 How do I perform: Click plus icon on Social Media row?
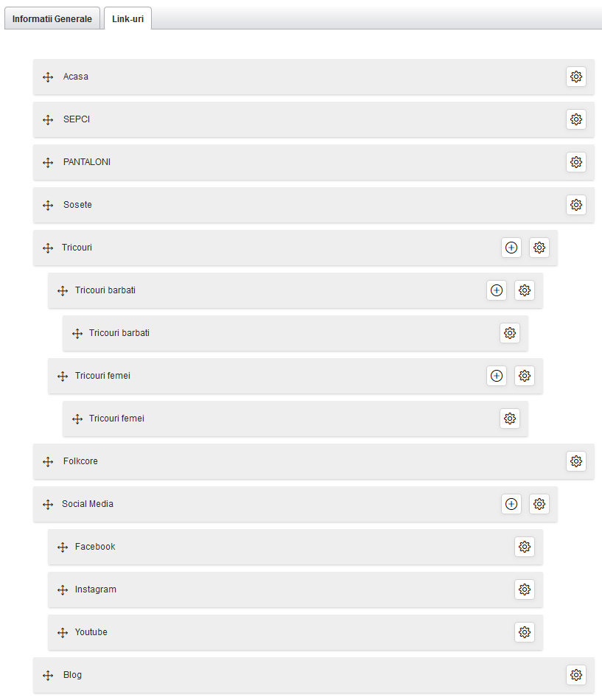tap(511, 504)
